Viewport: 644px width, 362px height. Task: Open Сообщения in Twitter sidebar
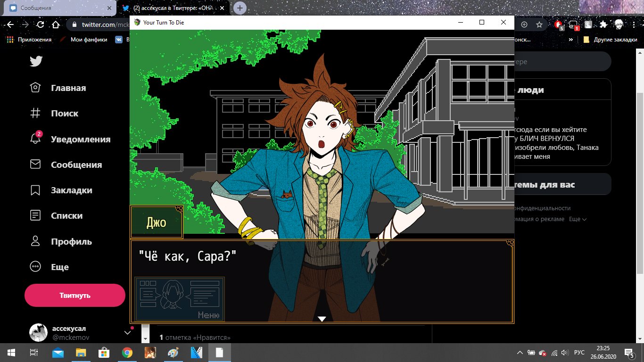[x=66, y=165]
